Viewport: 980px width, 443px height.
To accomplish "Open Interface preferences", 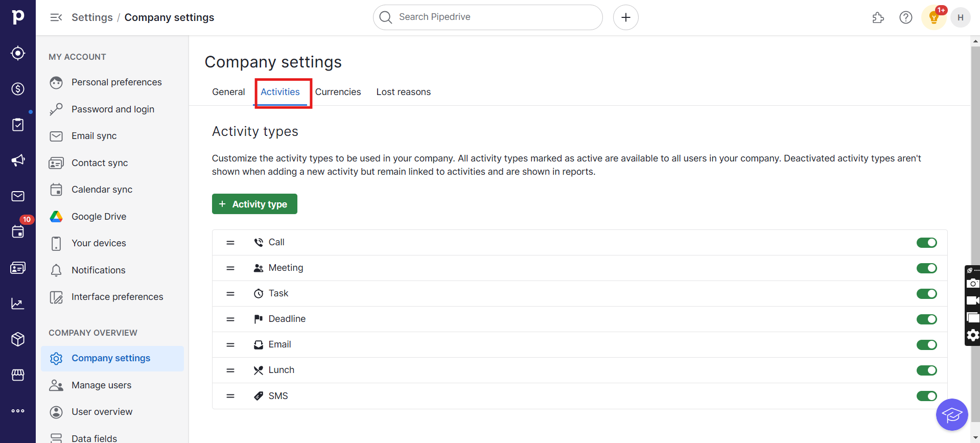I will (112, 297).
